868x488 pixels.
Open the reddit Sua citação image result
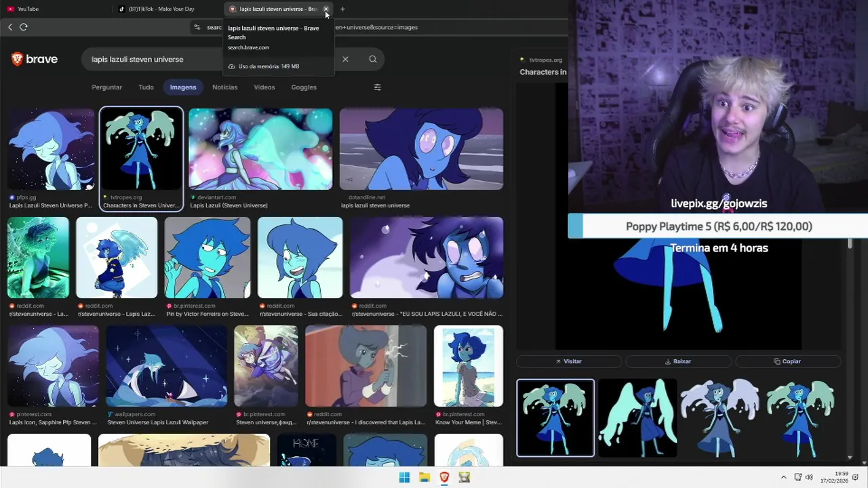(x=300, y=258)
